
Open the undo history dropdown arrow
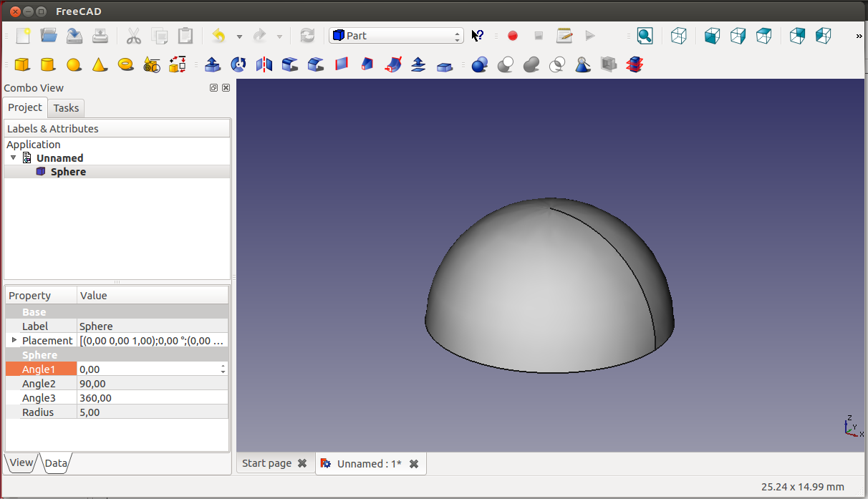(x=239, y=37)
